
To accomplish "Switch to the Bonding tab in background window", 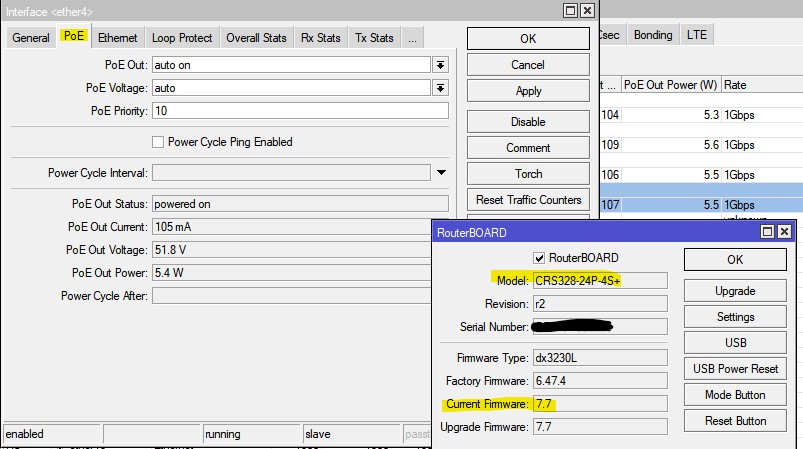I will coord(653,35).
